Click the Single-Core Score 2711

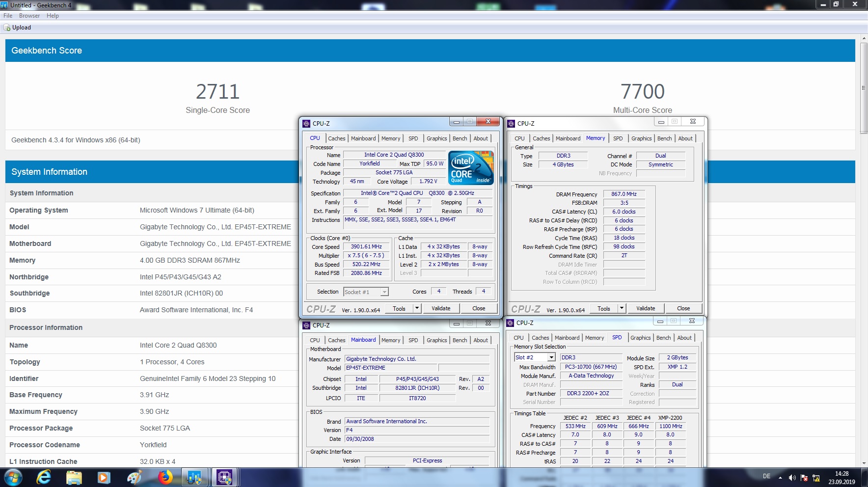coord(217,91)
